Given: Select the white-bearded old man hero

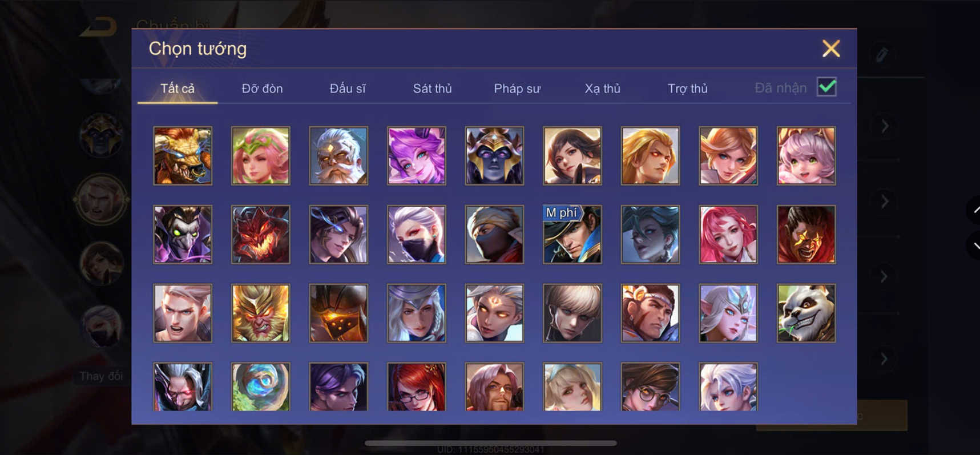Looking at the screenshot, I should click(x=338, y=155).
